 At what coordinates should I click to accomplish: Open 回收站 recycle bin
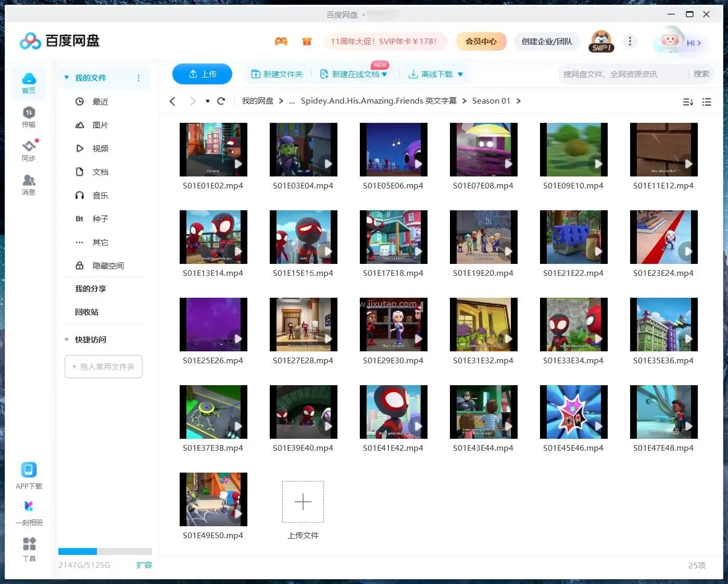coord(86,312)
